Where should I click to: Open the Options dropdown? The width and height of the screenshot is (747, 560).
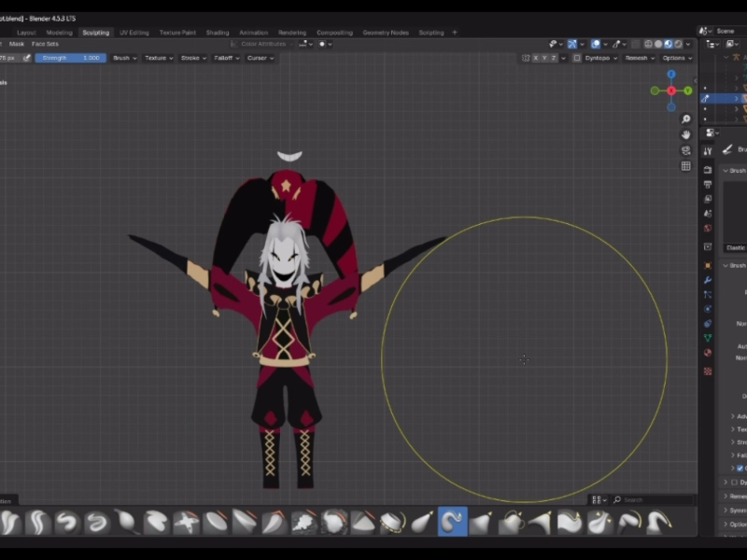point(677,58)
